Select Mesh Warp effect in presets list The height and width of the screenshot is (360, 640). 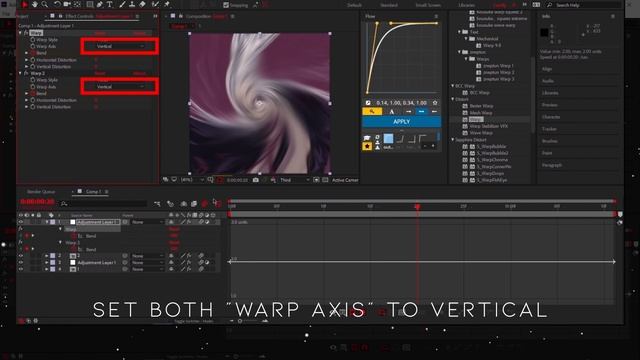coord(481,113)
